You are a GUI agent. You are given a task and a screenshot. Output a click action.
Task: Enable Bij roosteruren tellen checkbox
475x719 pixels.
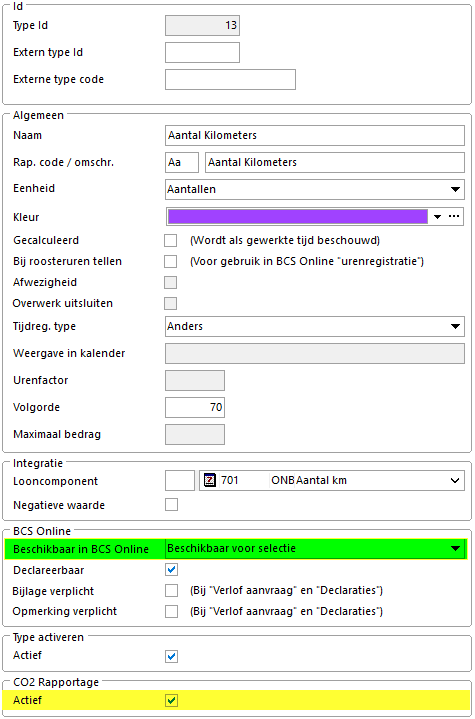[x=171, y=261]
